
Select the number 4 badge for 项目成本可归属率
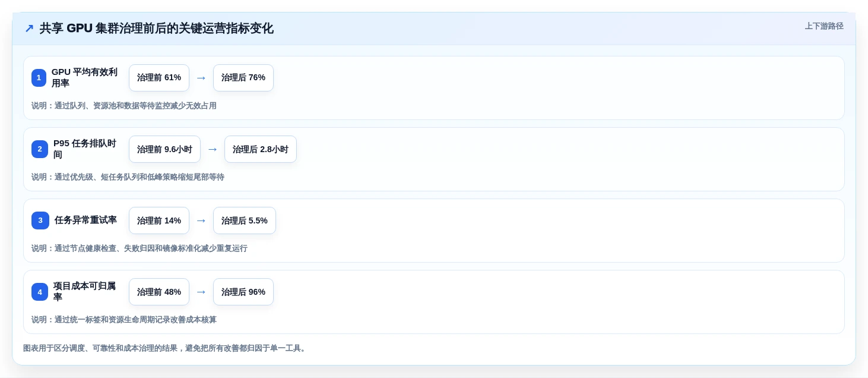click(40, 292)
